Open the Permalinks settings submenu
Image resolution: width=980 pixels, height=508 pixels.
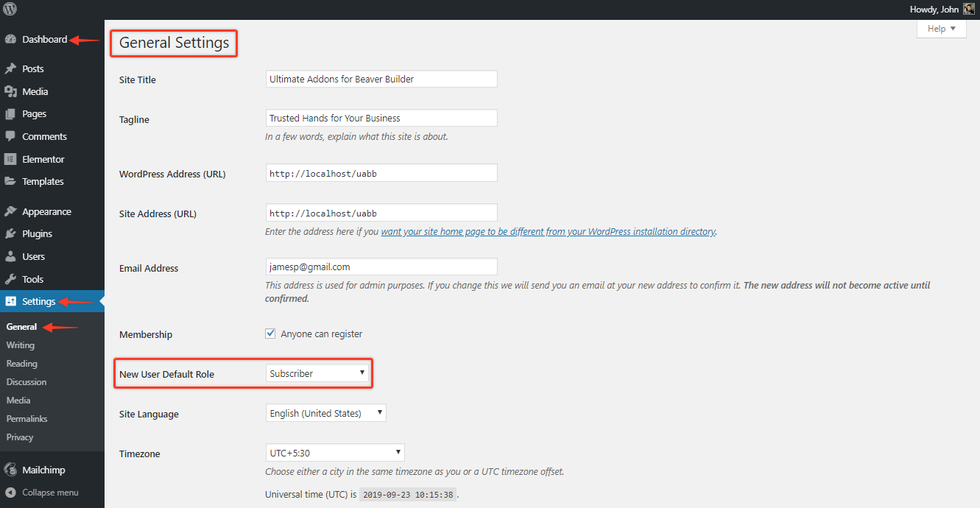[27, 418]
